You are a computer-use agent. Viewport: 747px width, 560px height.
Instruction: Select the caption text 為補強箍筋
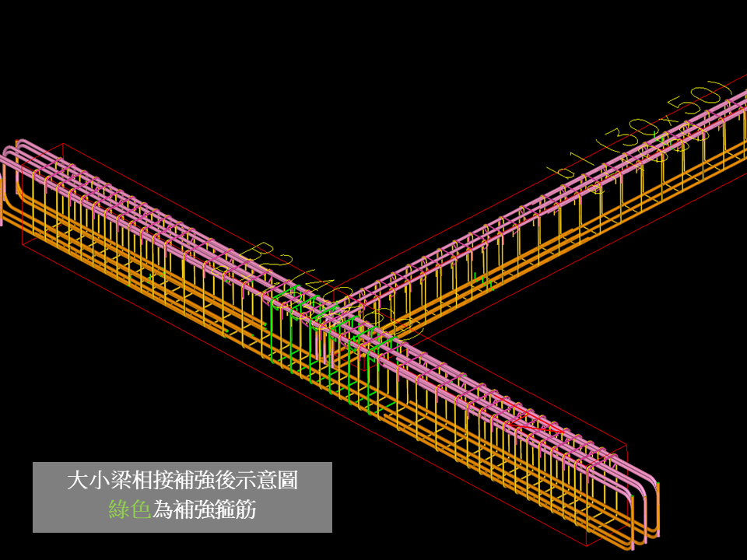(x=205, y=509)
